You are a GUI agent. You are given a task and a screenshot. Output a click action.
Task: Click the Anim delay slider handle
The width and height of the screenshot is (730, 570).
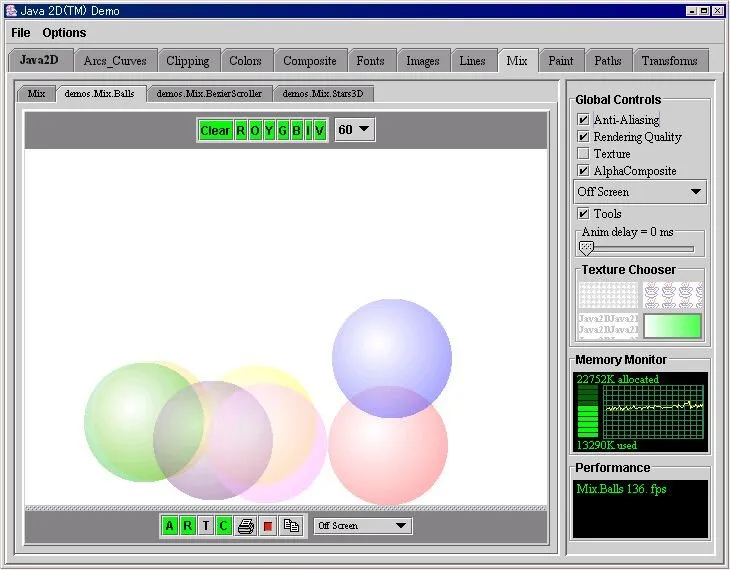pyautogui.click(x=587, y=248)
